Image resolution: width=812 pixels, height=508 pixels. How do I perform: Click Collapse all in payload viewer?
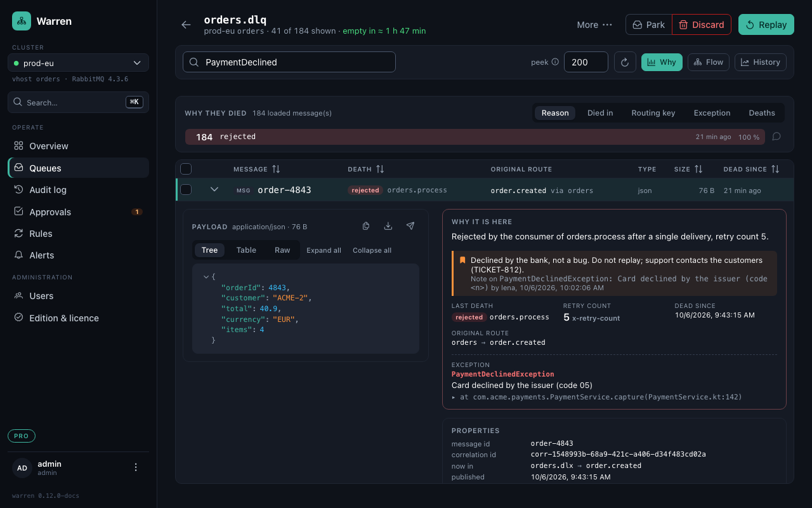(372, 250)
